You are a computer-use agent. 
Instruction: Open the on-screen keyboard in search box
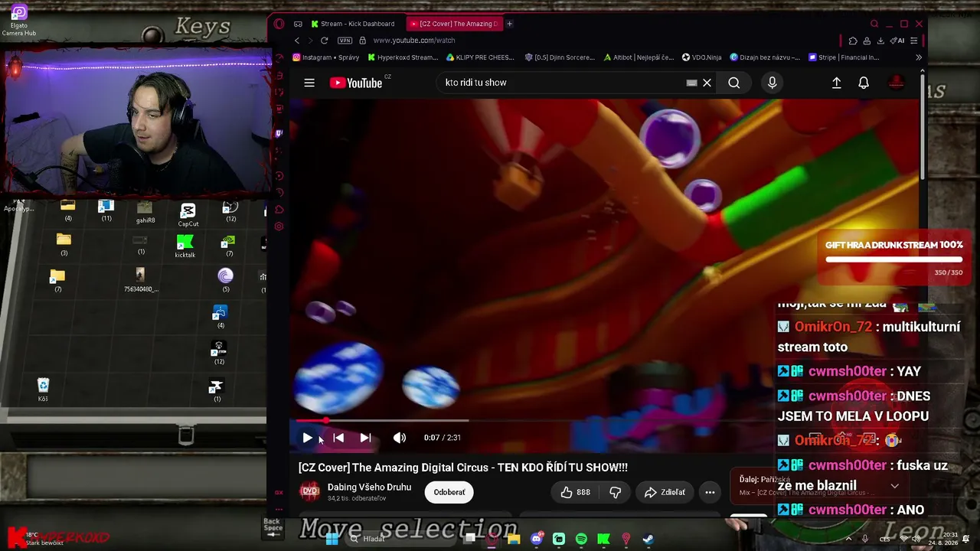[x=691, y=83]
